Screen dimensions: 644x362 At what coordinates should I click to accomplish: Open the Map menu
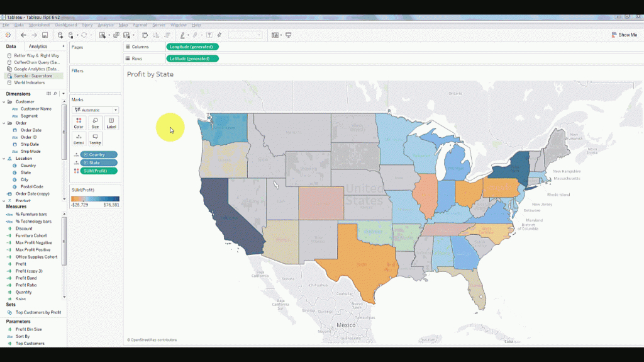tap(123, 25)
